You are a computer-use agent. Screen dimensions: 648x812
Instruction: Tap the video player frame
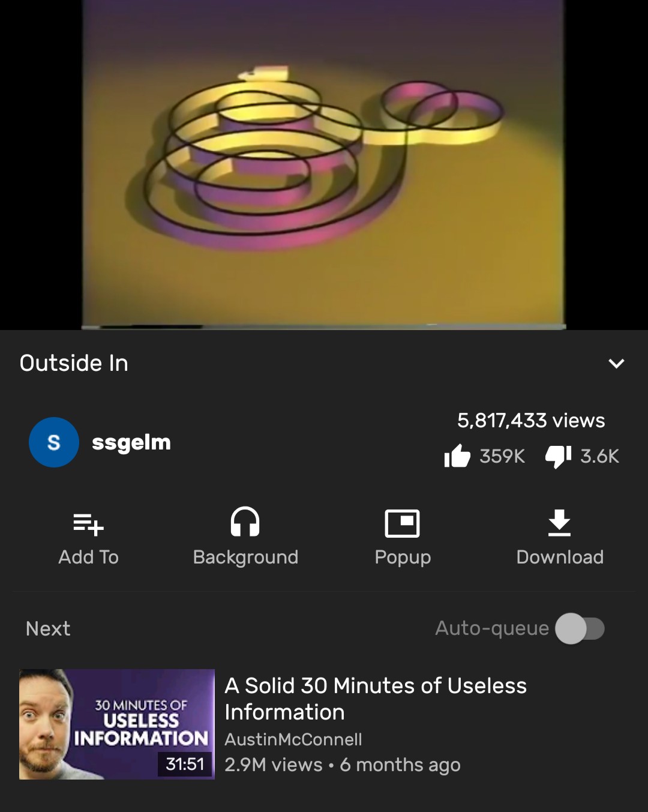[x=324, y=162]
